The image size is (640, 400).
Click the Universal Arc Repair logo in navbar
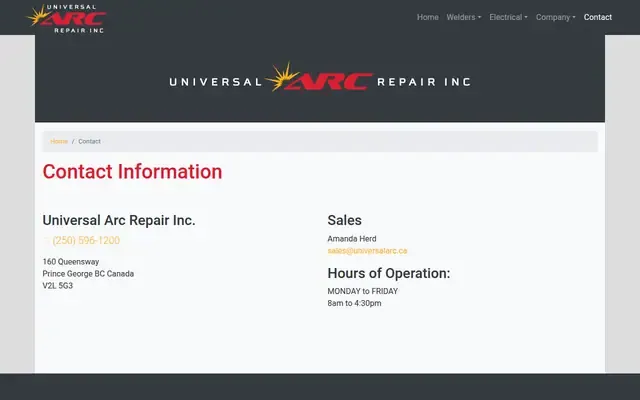pyautogui.click(x=67, y=18)
